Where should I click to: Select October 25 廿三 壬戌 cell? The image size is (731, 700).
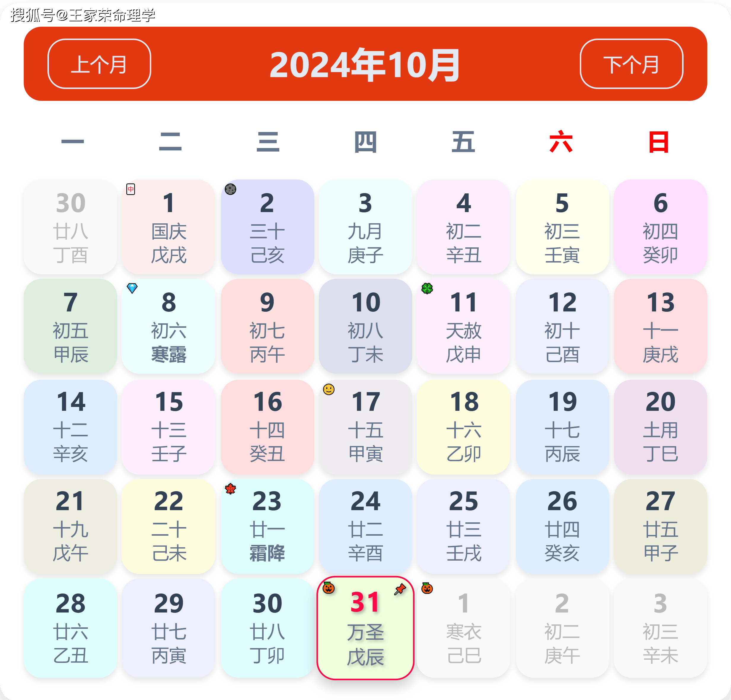coord(464,526)
